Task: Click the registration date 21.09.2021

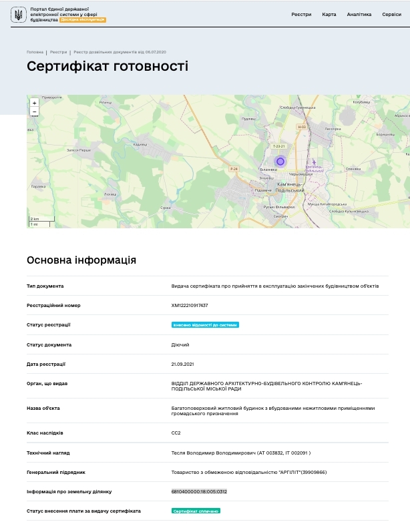Action: point(182,364)
